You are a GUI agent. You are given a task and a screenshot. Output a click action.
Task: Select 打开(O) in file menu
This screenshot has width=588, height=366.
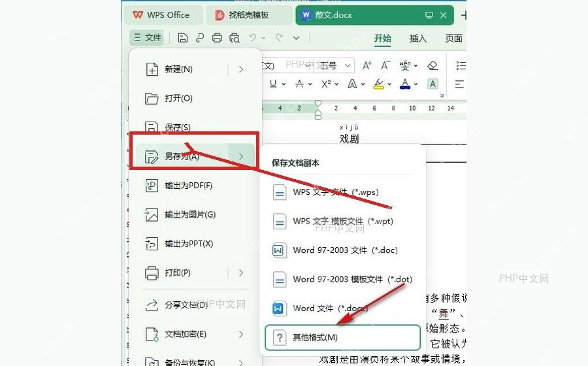(x=195, y=98)
